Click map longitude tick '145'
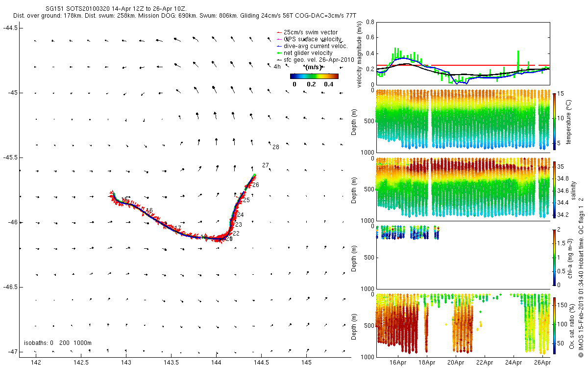This screenshot has height=368, width=588. [x=306, y=363]
